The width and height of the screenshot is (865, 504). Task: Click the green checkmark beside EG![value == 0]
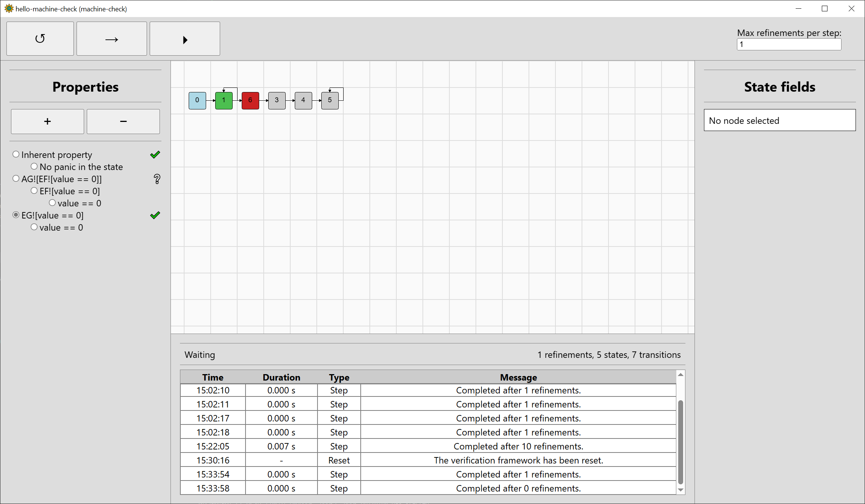click(155, 215)
